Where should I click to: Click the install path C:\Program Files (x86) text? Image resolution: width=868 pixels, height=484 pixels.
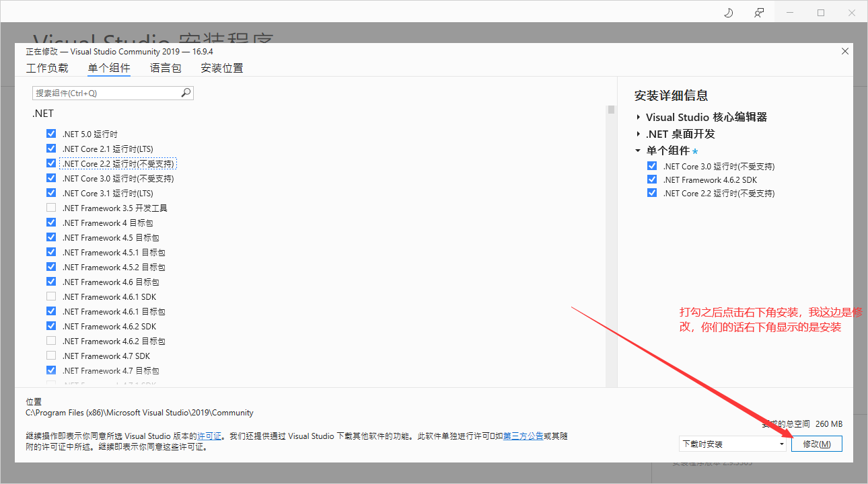(x=140, y=413)
